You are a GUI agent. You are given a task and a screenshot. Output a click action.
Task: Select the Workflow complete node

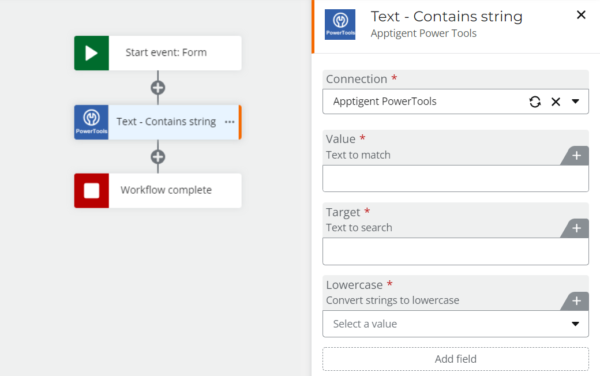tap(158, 190)
